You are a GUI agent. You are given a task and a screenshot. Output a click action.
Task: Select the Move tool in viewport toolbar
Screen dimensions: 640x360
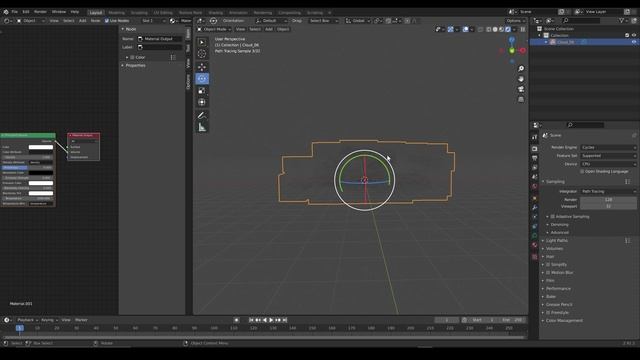click(202, 67)
